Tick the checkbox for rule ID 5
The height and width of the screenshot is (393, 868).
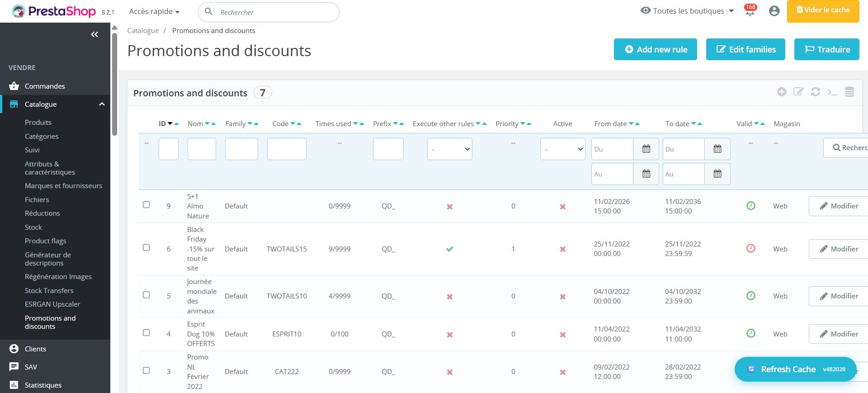tap(146, 295)
